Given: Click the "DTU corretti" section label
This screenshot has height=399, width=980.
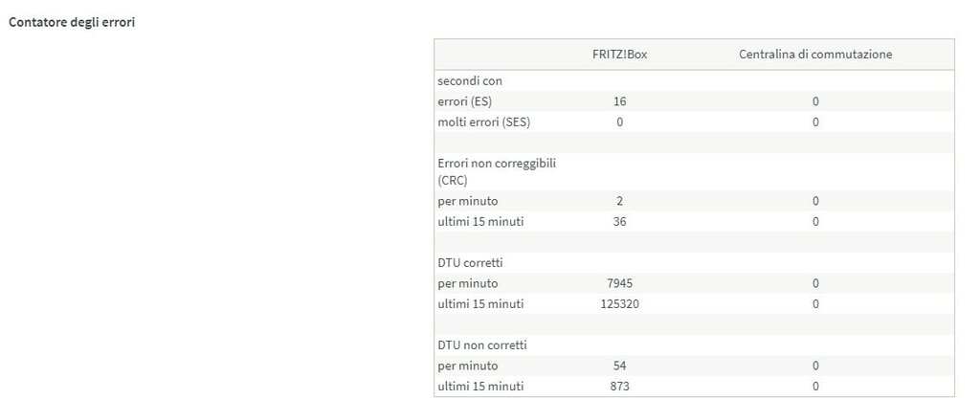Looking at the screenshot, I should point(472,262).
